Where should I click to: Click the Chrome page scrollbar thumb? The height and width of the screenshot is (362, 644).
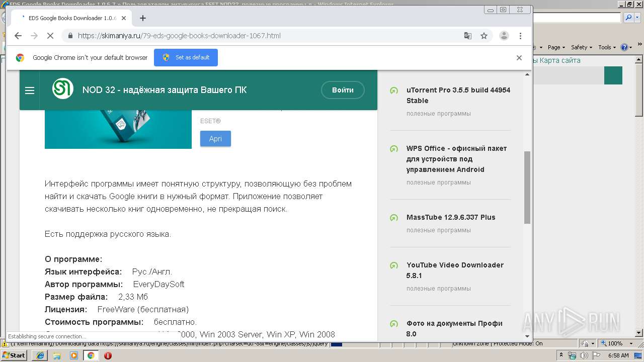(x=527, y=187)
